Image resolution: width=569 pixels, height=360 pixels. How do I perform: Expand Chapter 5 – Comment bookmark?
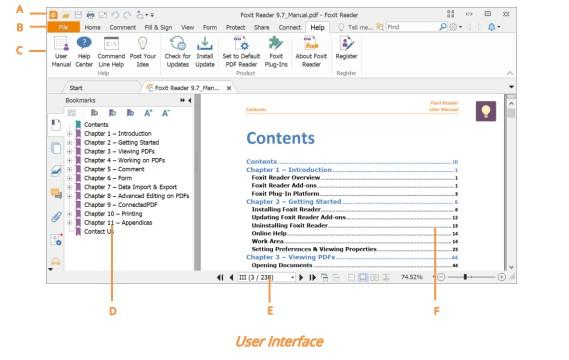(x=70, y=169)
